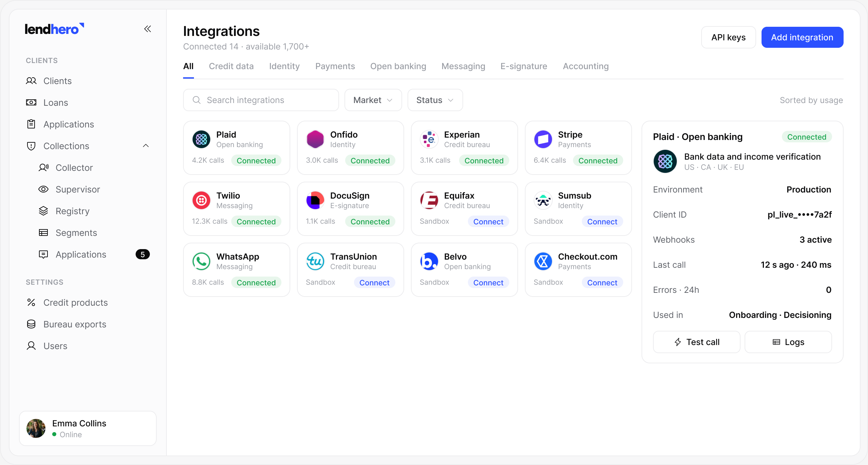Click the Plaid logo in the Plaid card
Screen dimensions: 868x465
201,139
